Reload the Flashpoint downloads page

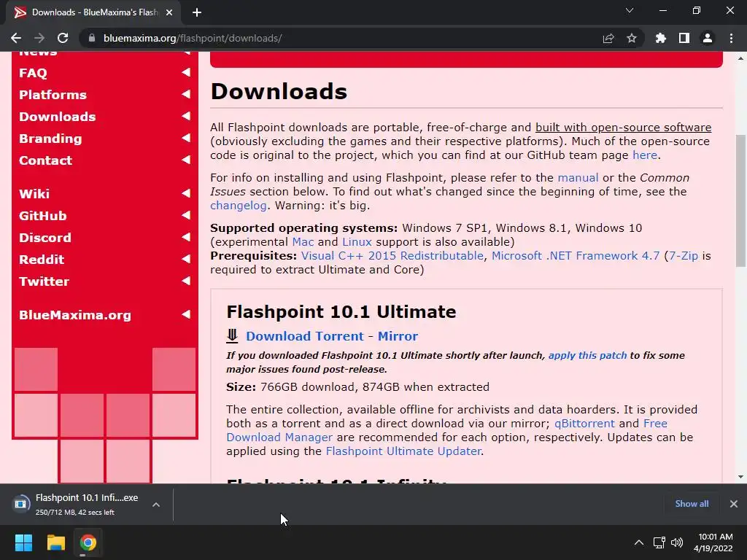click(63, 38)
